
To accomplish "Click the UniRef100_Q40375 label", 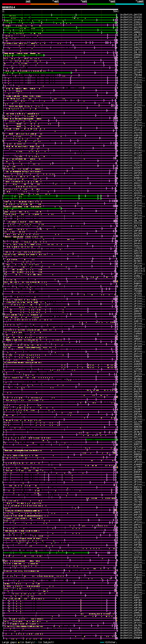I will [131, 67].
